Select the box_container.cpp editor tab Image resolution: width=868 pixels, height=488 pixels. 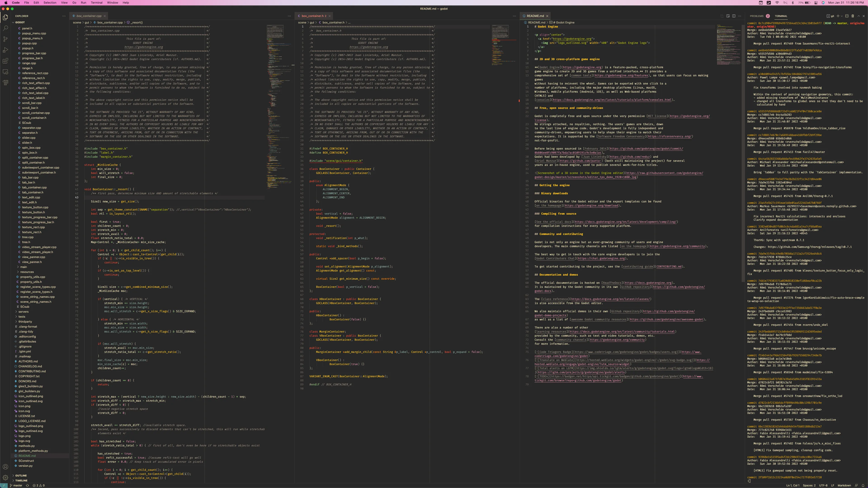89,16
